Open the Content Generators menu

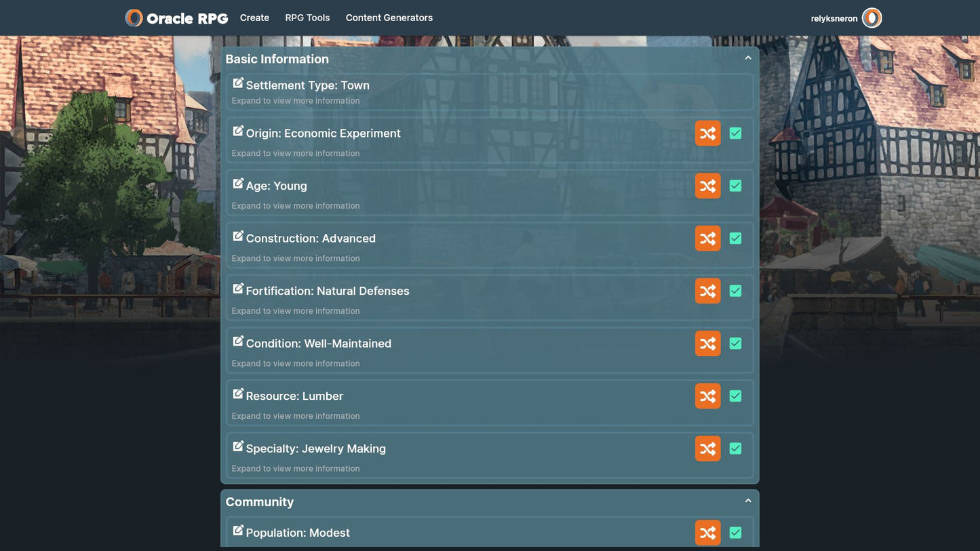(389, 18)
